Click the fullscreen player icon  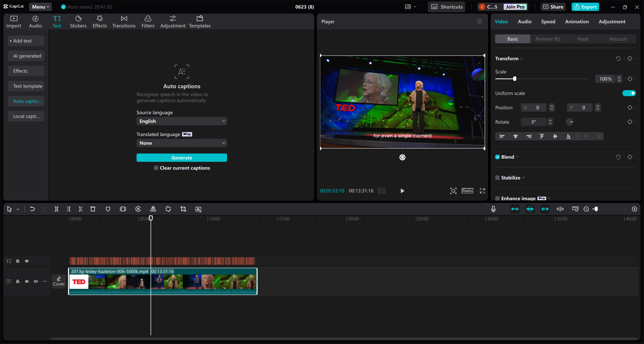pyautogui.click(x=482, y=191)
